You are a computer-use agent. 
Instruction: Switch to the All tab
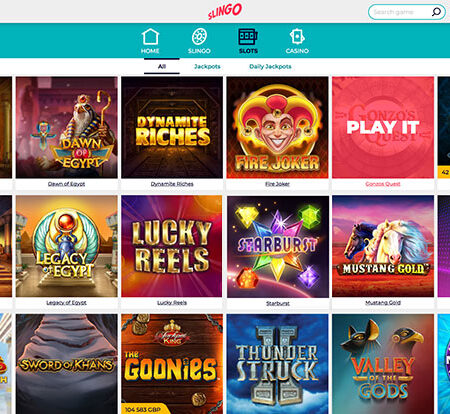[162, 66]
